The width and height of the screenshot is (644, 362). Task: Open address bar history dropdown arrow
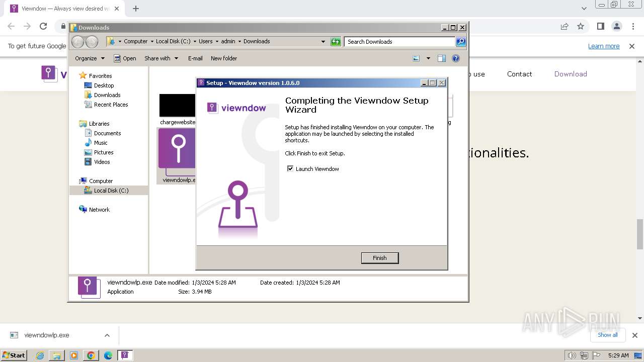(323, 42)
